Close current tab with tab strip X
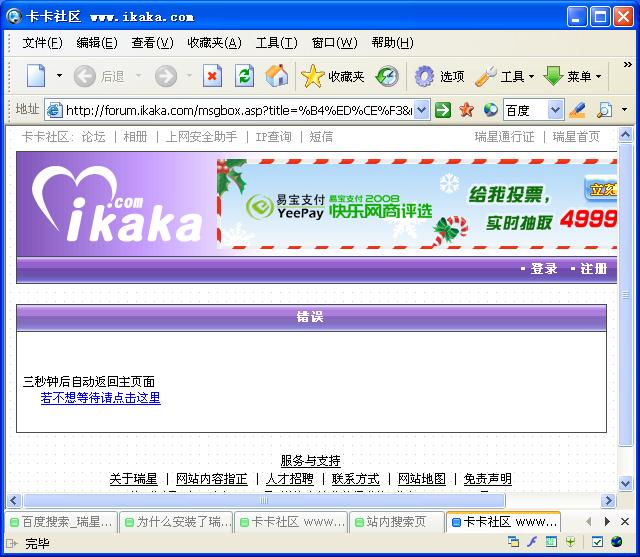Image resolution: width=640 pixels, height=557 pixels. (625, 521)
